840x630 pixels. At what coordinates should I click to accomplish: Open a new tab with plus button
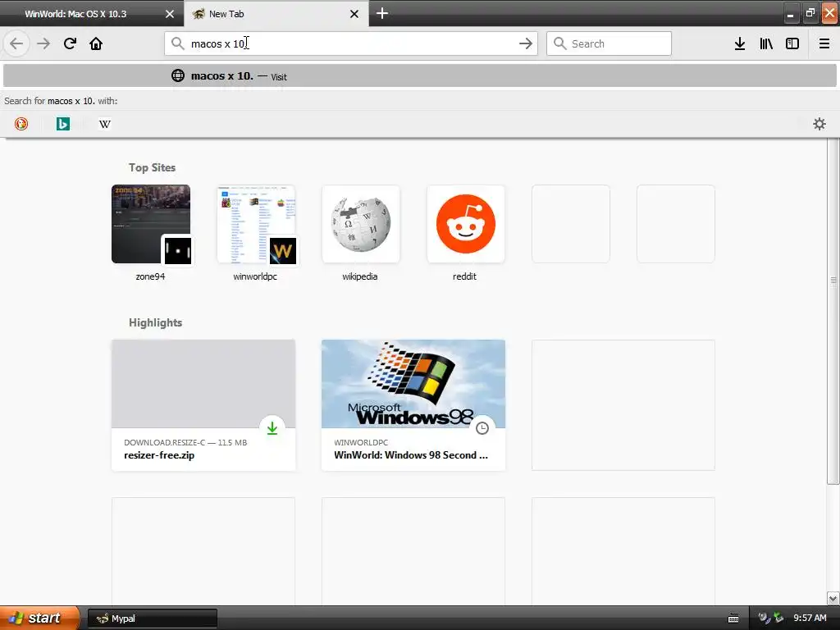pos(382,13)
